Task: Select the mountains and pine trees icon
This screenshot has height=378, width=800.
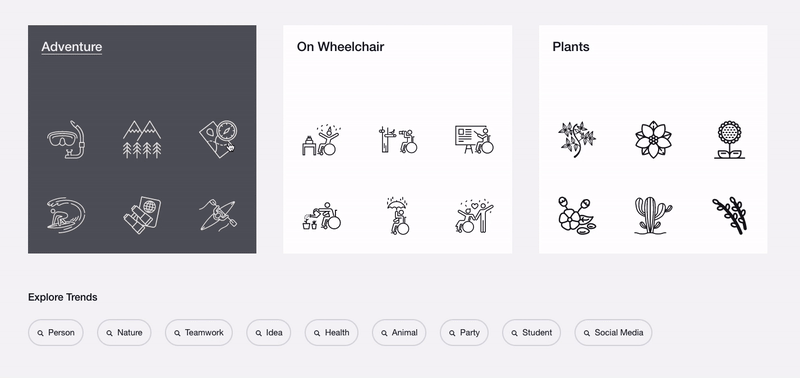Action: click(x=142, y=139)
